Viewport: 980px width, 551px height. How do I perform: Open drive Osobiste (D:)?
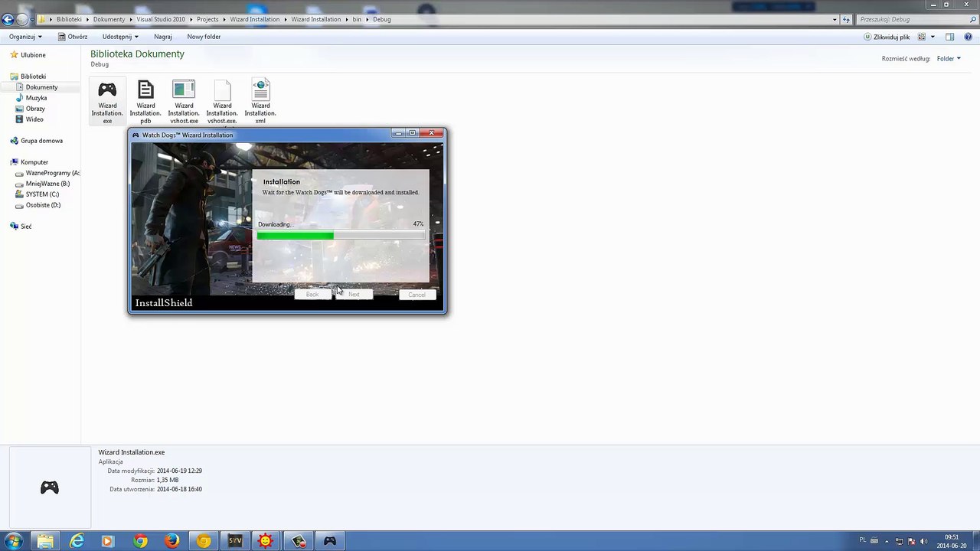click(43, 205)
